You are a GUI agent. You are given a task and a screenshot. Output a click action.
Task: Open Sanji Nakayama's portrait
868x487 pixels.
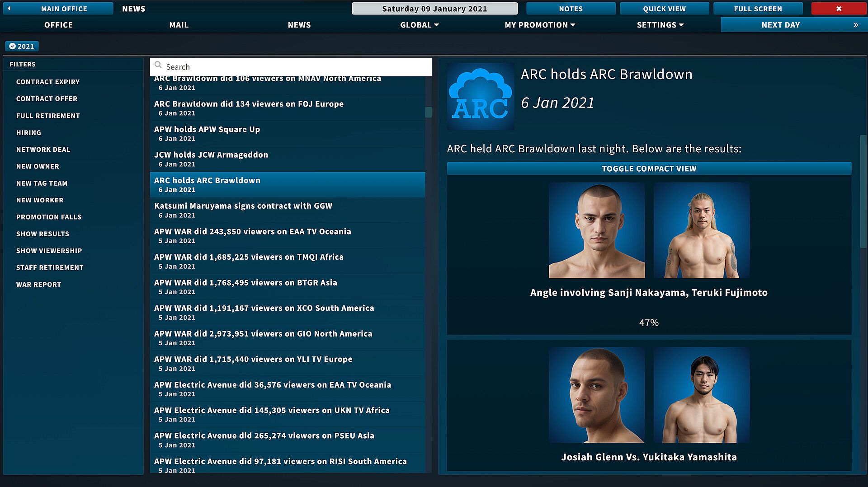coord(597,230)
